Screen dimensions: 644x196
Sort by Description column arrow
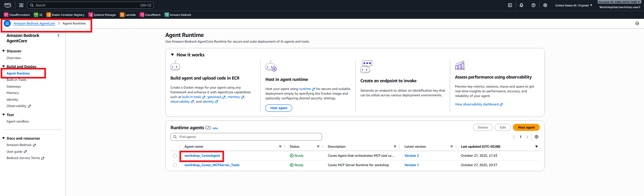click(395, 147)
